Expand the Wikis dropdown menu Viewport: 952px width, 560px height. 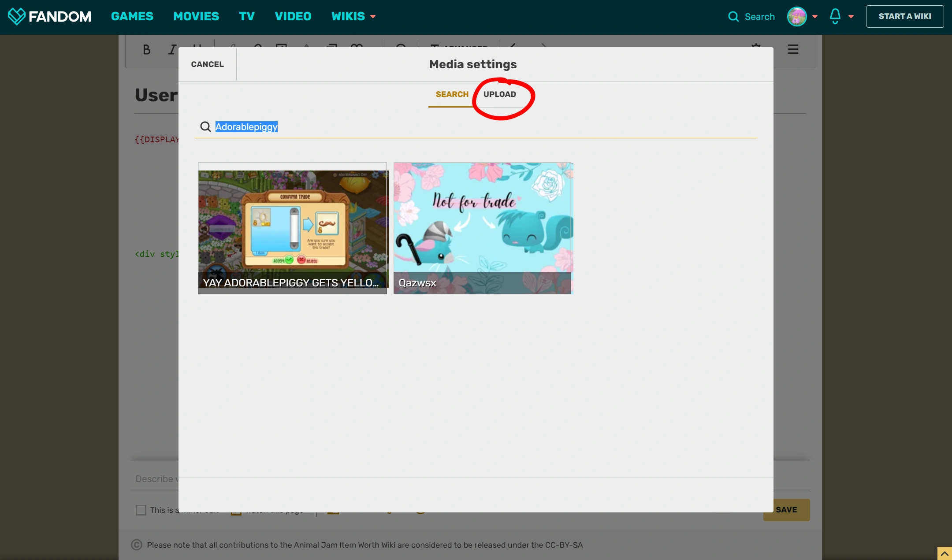353,16
